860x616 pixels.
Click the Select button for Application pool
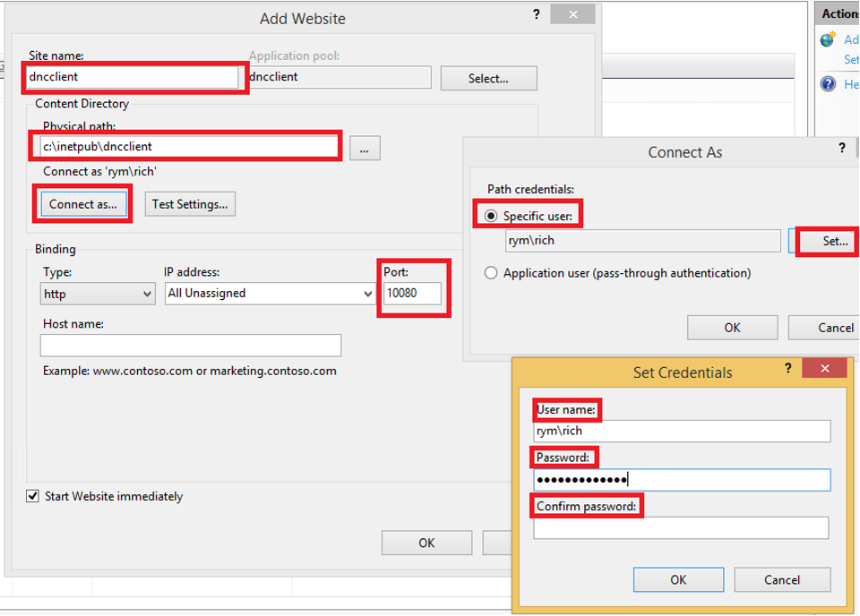[488, 78]
